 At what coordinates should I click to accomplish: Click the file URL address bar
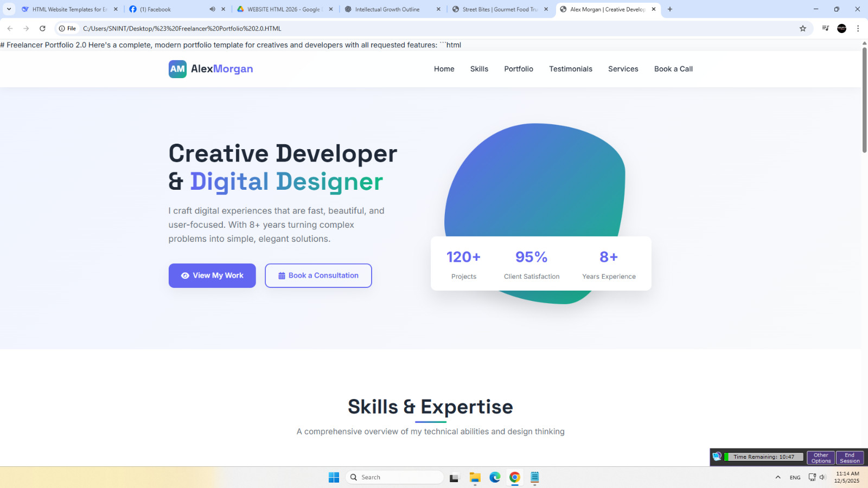(434, 28)
